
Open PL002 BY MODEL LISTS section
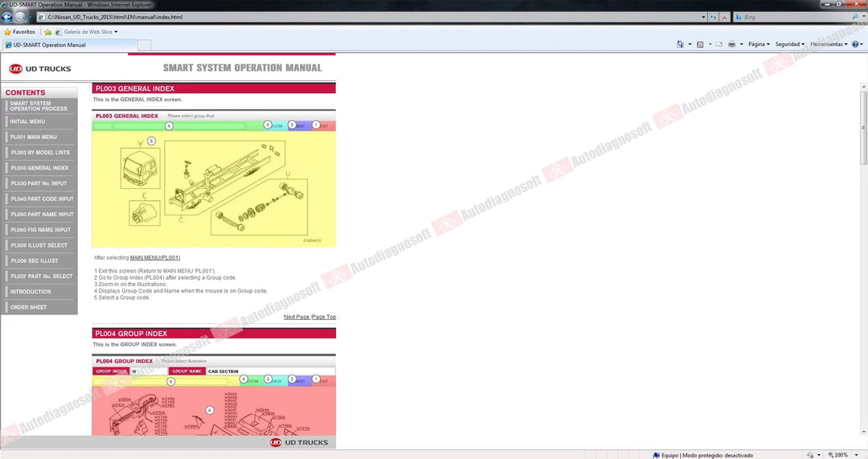point(39,152)
